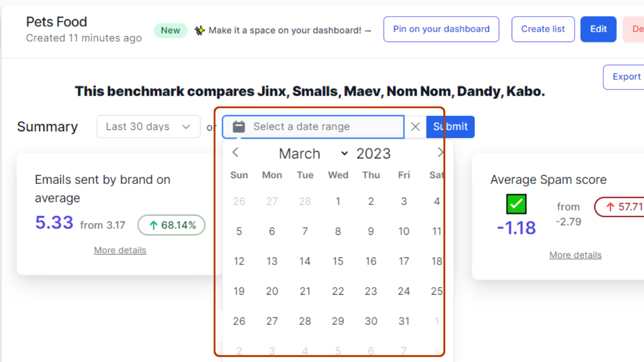Click the 5.33 emails average value
644x362 pixels.
54,222
